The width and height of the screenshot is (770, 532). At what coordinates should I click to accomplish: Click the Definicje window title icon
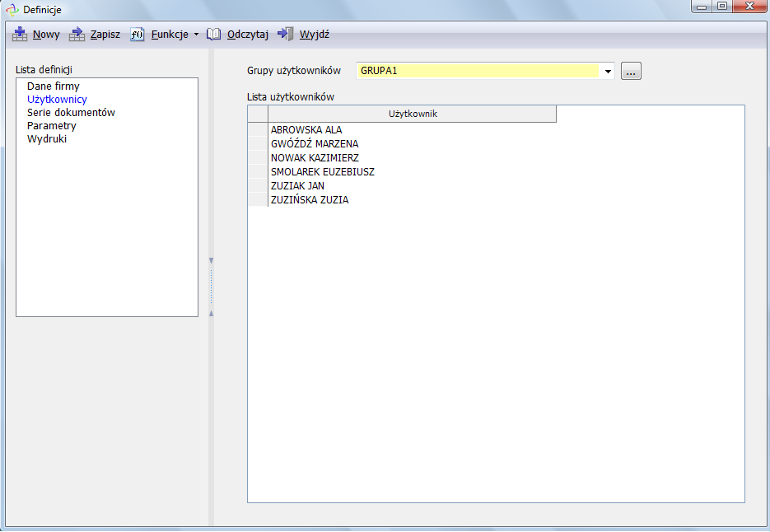(x=12, y=10)
